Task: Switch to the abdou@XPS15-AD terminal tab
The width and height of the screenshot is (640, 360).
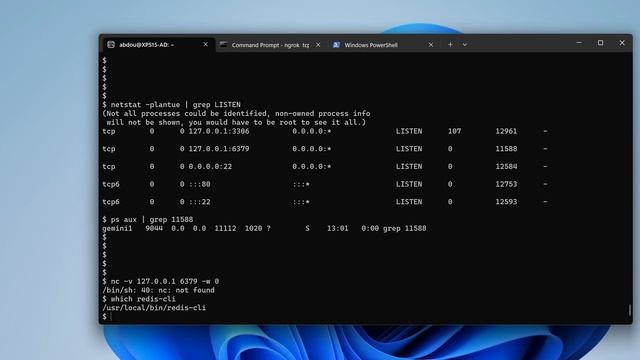Action: coord(158,45)
